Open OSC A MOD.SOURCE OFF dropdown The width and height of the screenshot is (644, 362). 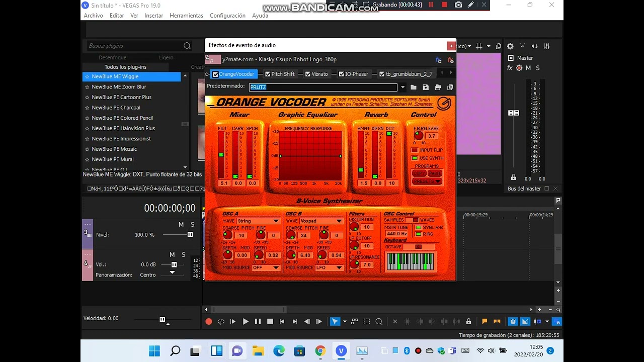(266, 268)
